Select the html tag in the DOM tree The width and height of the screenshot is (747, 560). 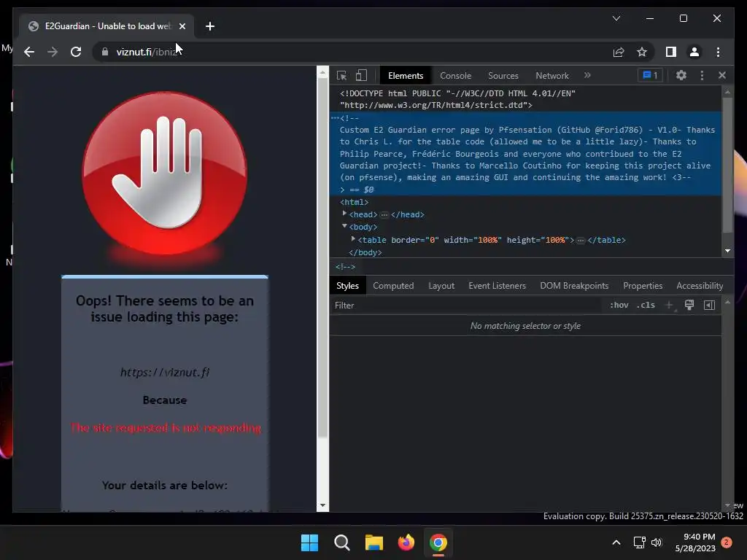pos(354,202)
